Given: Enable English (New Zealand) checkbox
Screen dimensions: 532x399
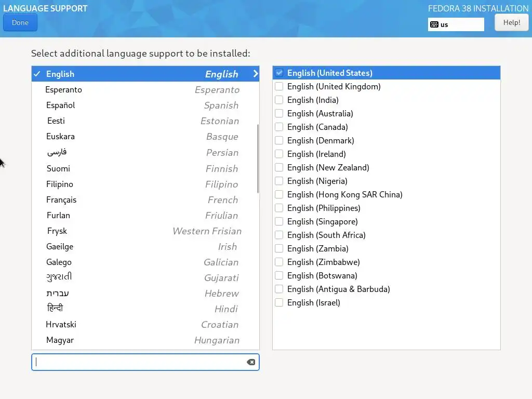Looking at the screenshot, I should pyautogui.click(x=279, y=167).
